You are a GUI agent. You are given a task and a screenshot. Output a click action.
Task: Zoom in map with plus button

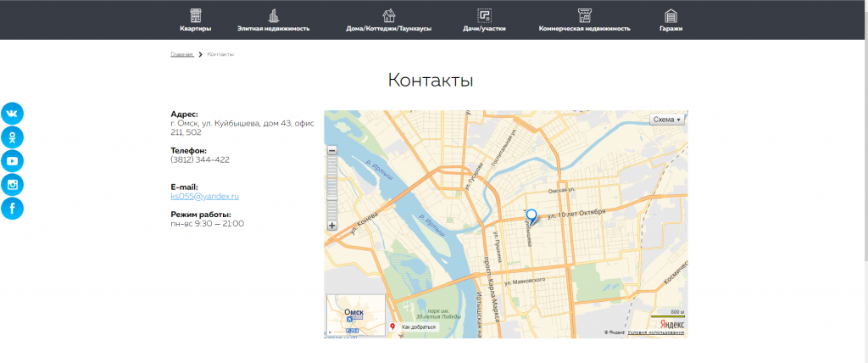pyautogui.click(x=332, y=226)
